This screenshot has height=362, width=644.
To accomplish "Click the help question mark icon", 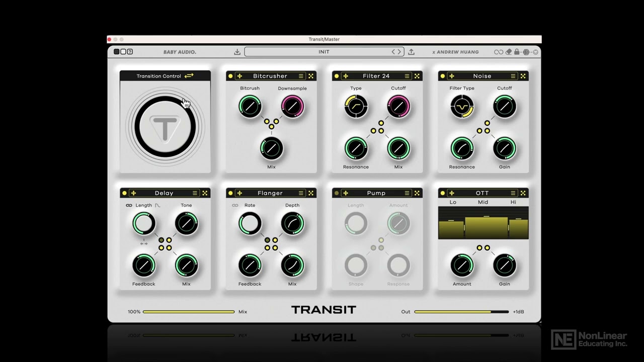I will click(130, 52).
